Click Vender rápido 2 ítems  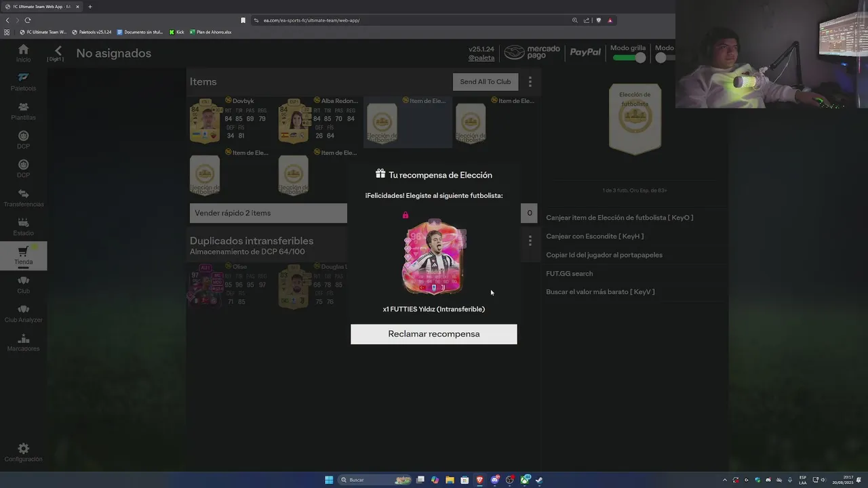(x=268, y=213)
